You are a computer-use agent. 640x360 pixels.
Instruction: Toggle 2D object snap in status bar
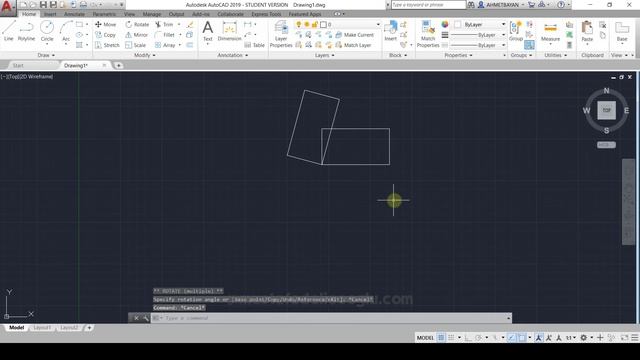(522, 338)
